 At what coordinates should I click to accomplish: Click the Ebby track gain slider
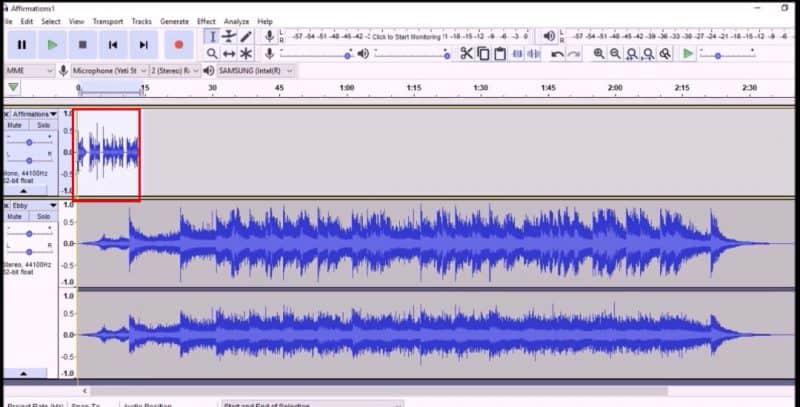29,233
